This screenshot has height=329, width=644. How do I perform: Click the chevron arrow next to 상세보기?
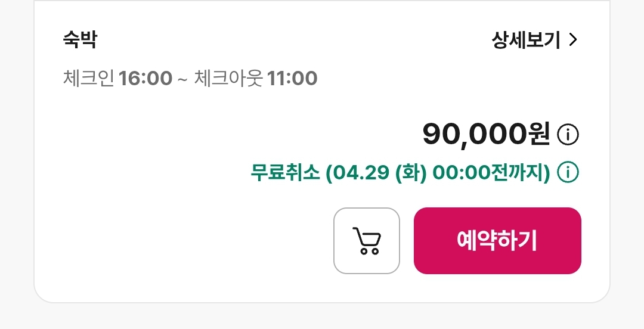(574, 40)
